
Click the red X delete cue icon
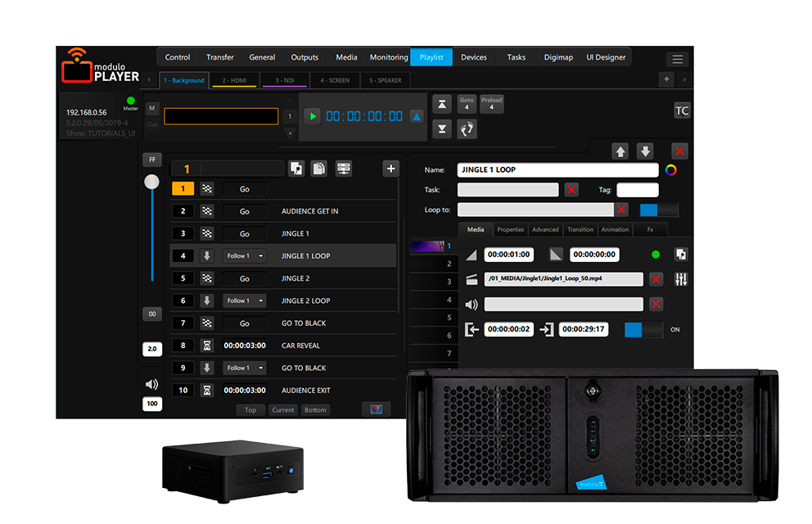tap(679, 151)
